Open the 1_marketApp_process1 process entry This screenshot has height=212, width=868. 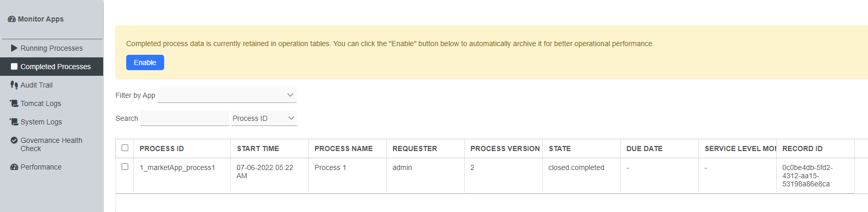tap(177, 167)
